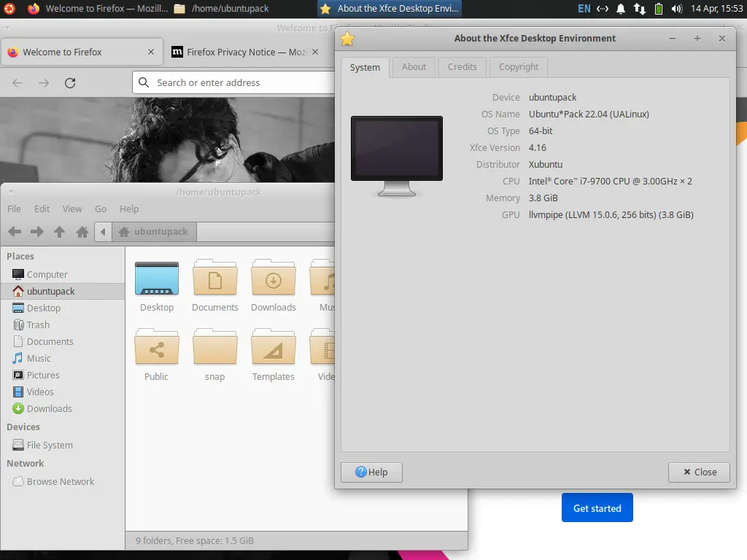Reload the Firefox page

pyautogui.click(x=70, y=83)
